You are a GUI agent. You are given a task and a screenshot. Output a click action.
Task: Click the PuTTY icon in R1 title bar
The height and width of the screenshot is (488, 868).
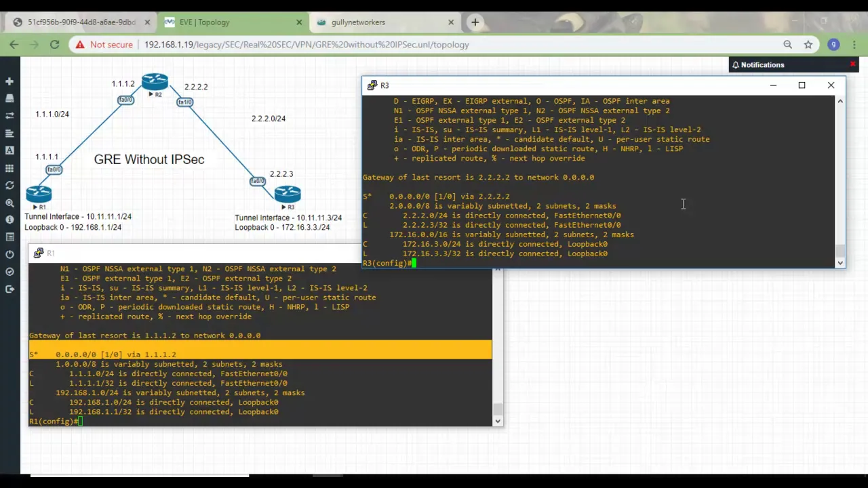coord(39,253)
